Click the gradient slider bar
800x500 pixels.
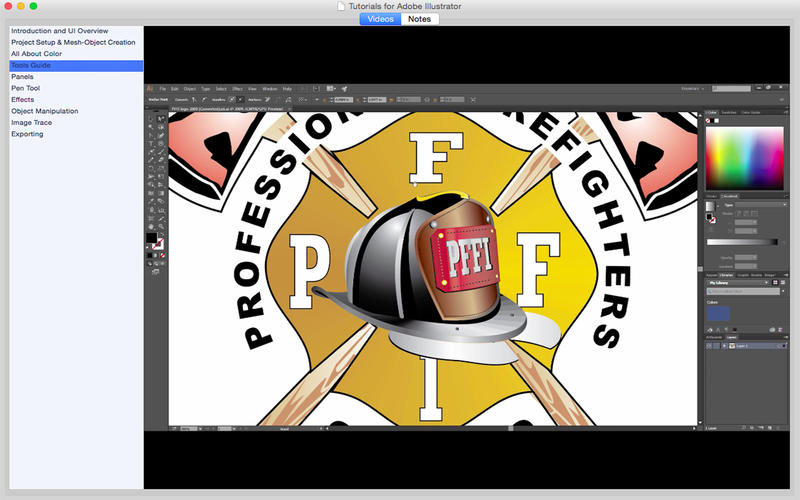tap(742, 242)
